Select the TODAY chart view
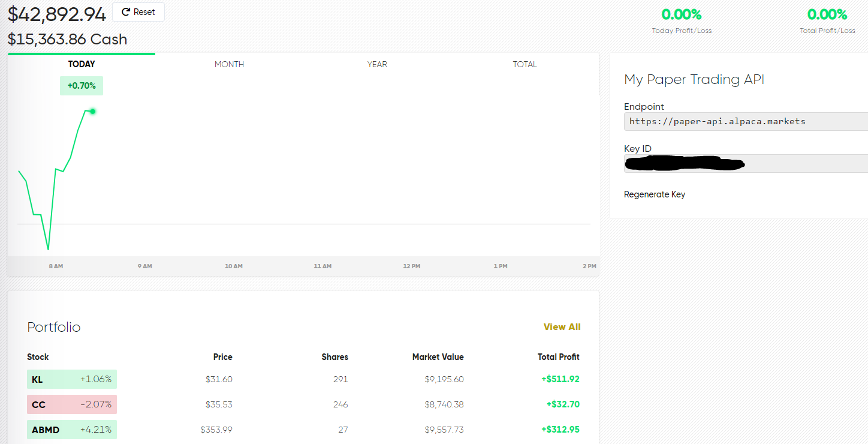Screen dimensions: 868x444 click(81, 64)
